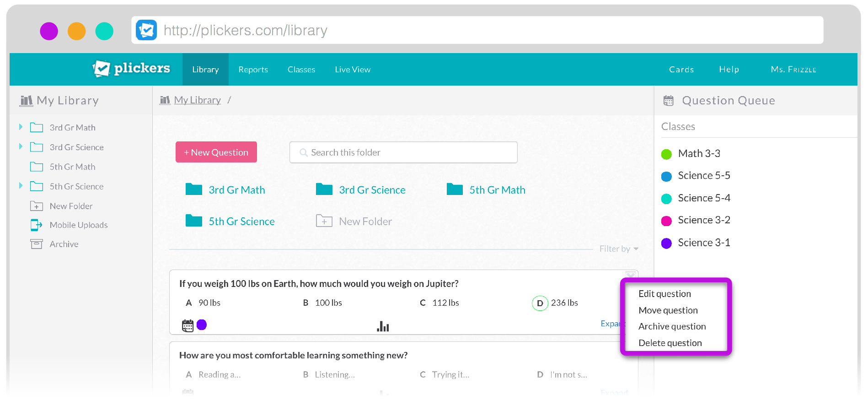
Task: Choose Archive question from context menu
Action: tap(672, 326)
